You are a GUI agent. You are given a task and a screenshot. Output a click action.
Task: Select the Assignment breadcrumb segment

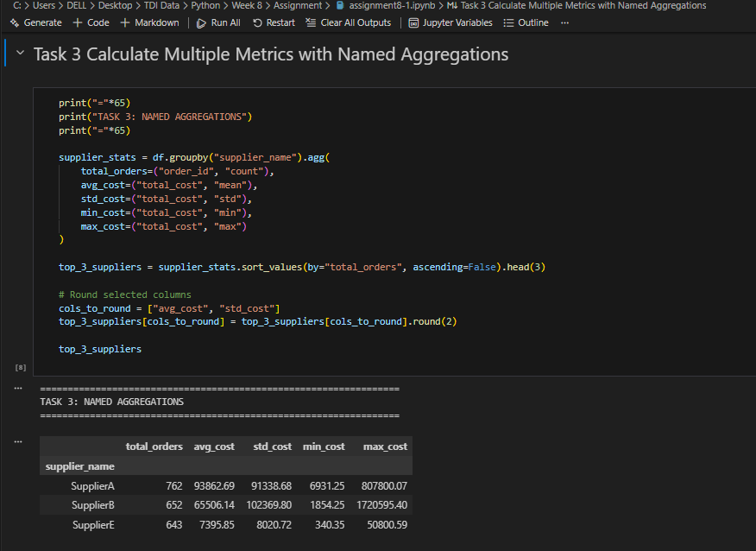[x=298, y=5]
